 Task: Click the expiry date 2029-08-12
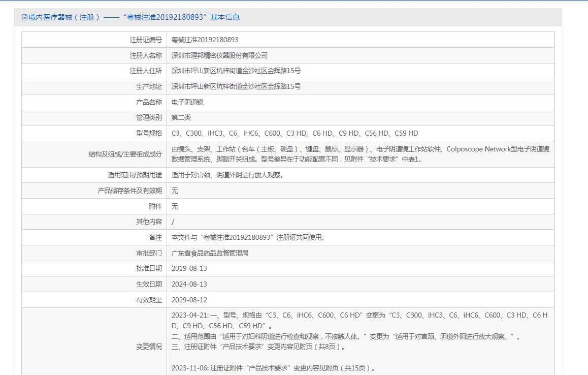click(x=189, y=300)
